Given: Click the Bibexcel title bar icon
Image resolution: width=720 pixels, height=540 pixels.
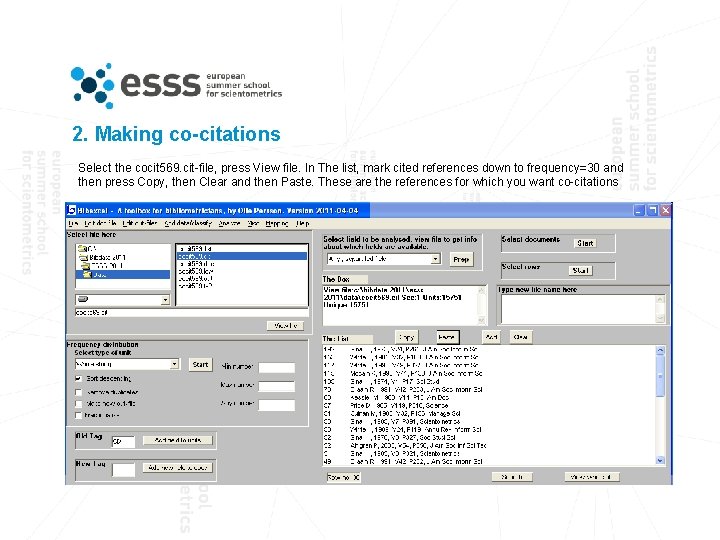Looking at the screenshot, I should click(71, 210).
